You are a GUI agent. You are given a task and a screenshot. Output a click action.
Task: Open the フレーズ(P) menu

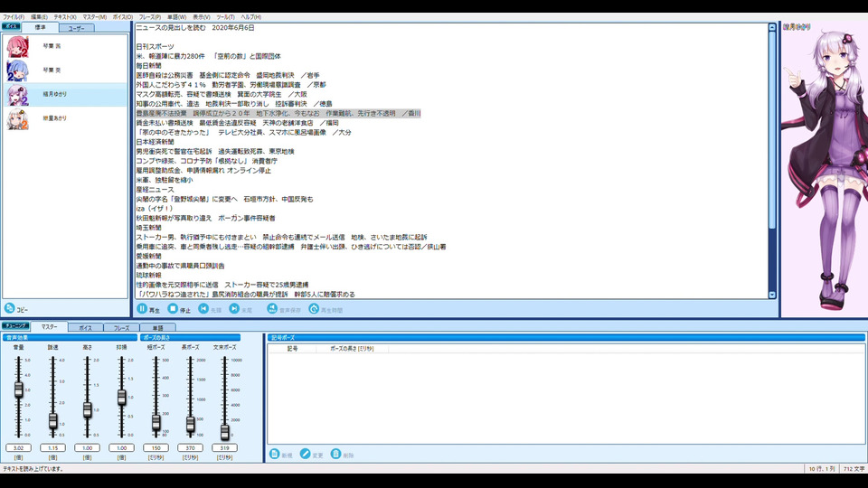[x=149, y=17]
